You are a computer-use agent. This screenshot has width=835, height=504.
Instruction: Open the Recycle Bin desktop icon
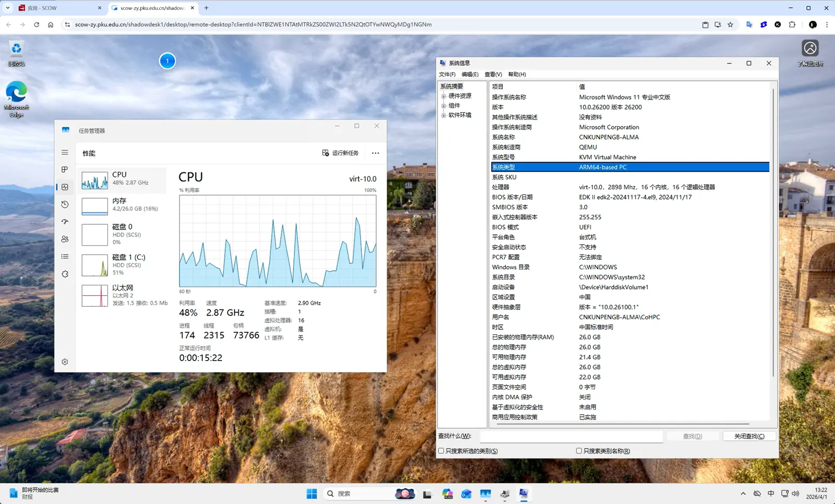pyautogui.click(x=16, y=54)
